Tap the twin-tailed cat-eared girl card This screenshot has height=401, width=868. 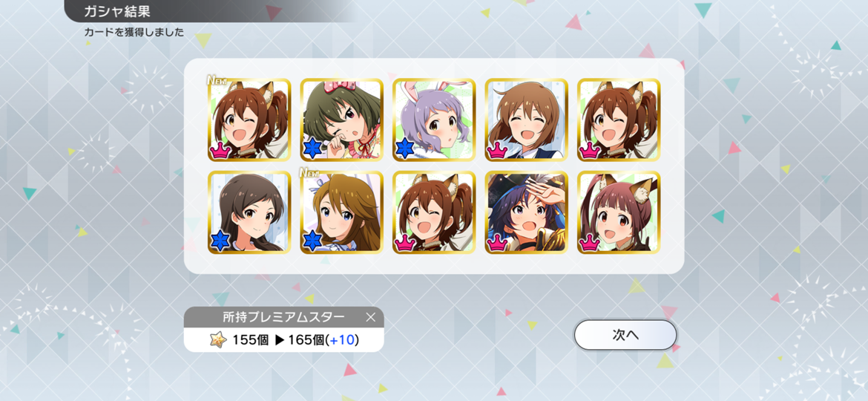pos(619,212)
